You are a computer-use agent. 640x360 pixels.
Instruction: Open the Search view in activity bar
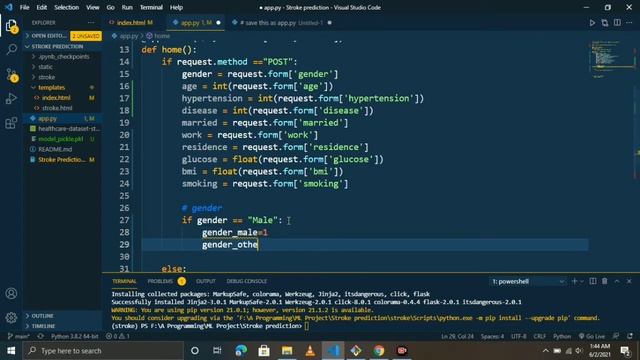point(11,50)
